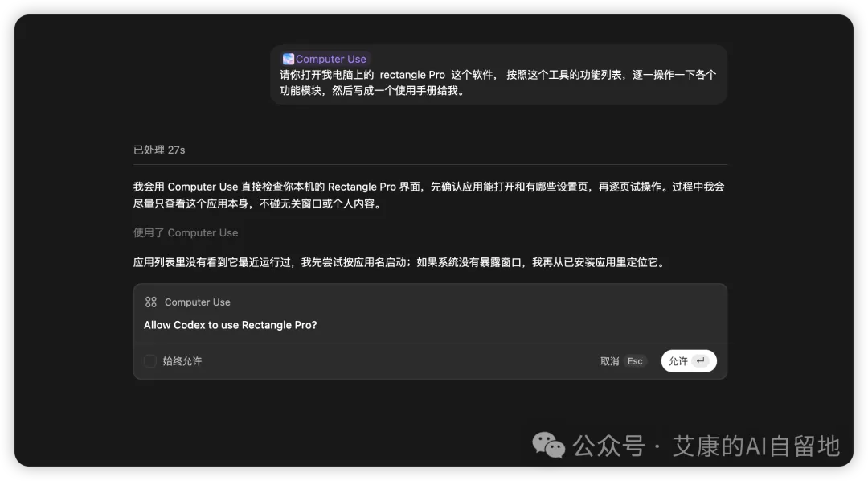Click the Rectangle Pro name in the first reply
This screenshot has height=481, width=868.
click(x=362, y=187)
